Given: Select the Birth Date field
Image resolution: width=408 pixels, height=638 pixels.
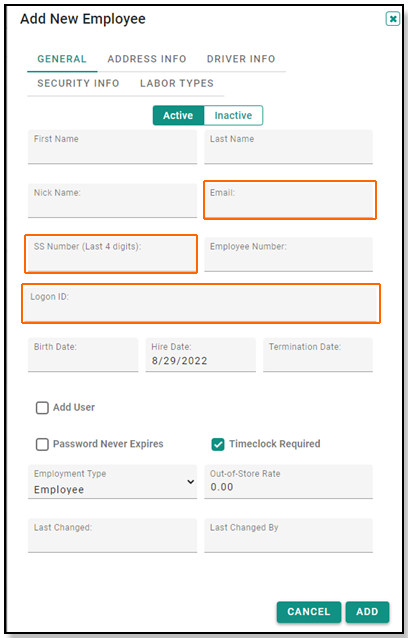Looking at the screenshot, I should point(83,354).
